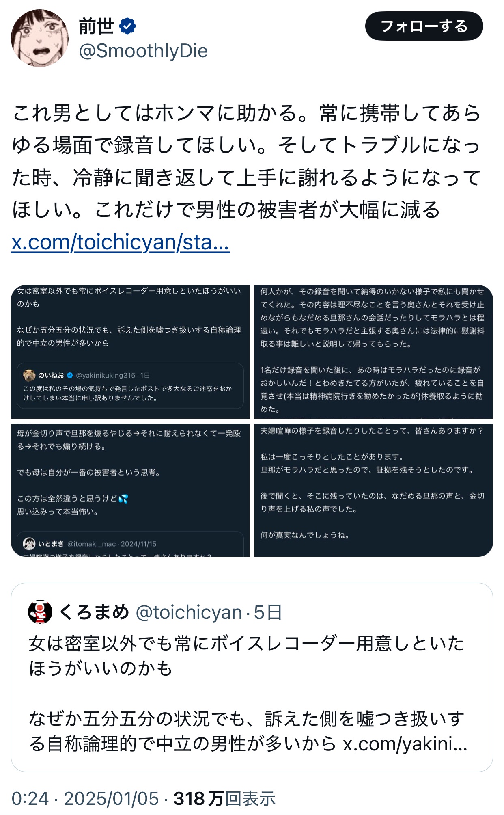Screen dimensions: 504x815
Task: Open the @toichicyan handle in quoted post
Action: pos(189,612)
